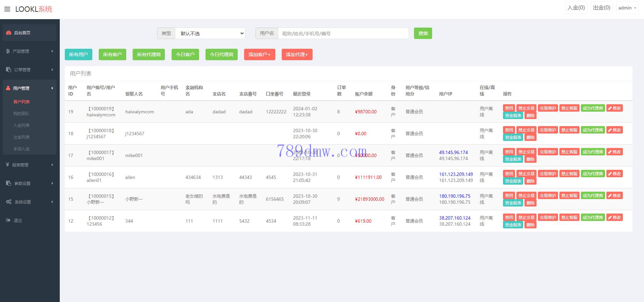This screenshot has height=302, width=644.
Task: Click the green 搜索 button
Action: (x=423, y=33)
